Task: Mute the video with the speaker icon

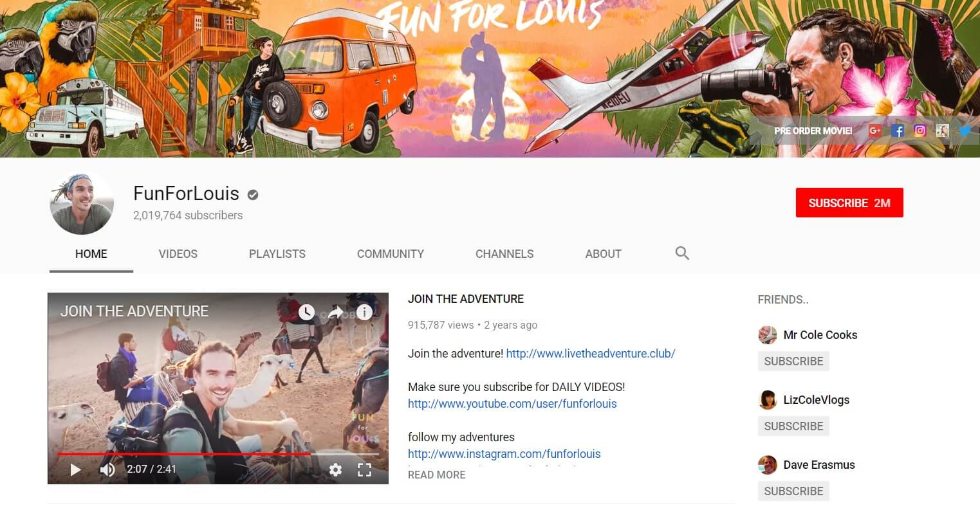Action: (x=107, y=469)
